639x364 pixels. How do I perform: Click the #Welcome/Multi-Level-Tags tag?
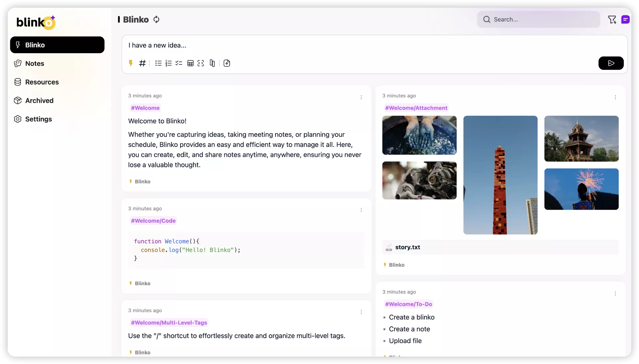click(x=169, y=323)
